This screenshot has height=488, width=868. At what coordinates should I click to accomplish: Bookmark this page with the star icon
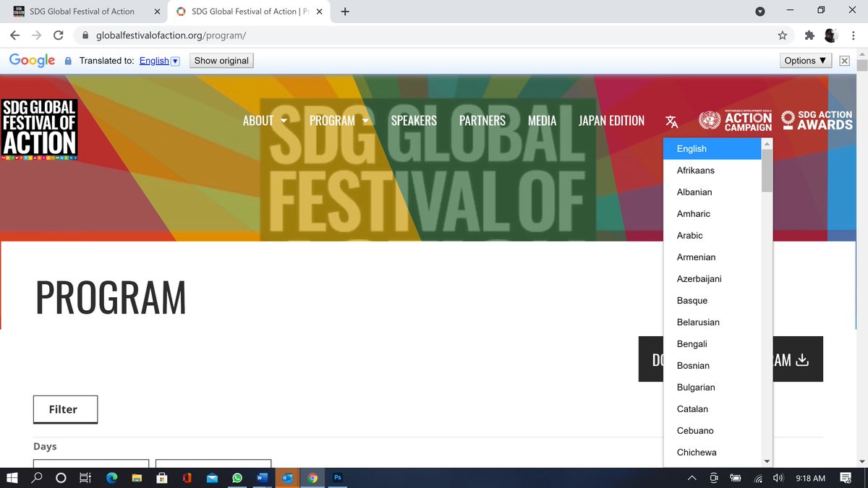782,35
